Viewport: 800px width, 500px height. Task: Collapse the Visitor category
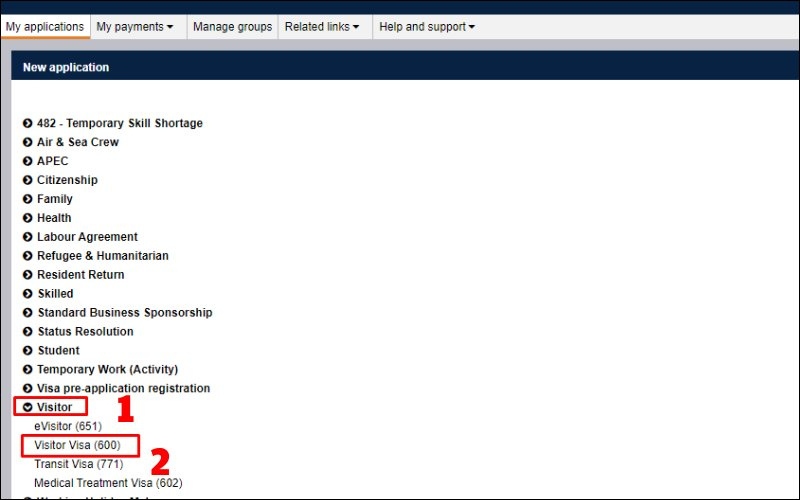28,407
